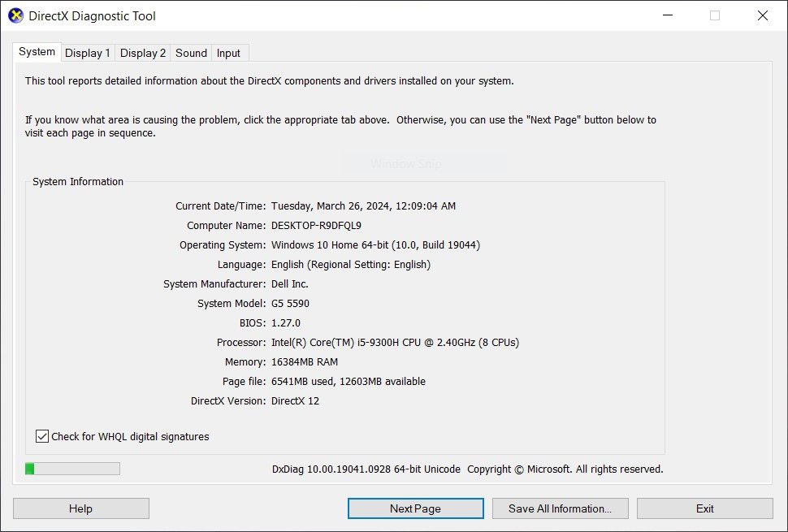Click the DirectX Diagnostic Tool title text

click(92, 15)
